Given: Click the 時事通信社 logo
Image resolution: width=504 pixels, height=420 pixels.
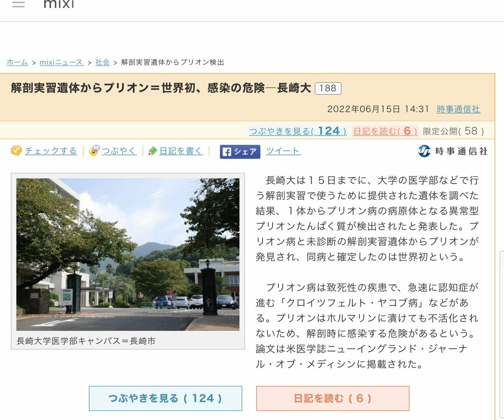Looking at the screenshot, I should pyautogui.click(x=453, y=151).
